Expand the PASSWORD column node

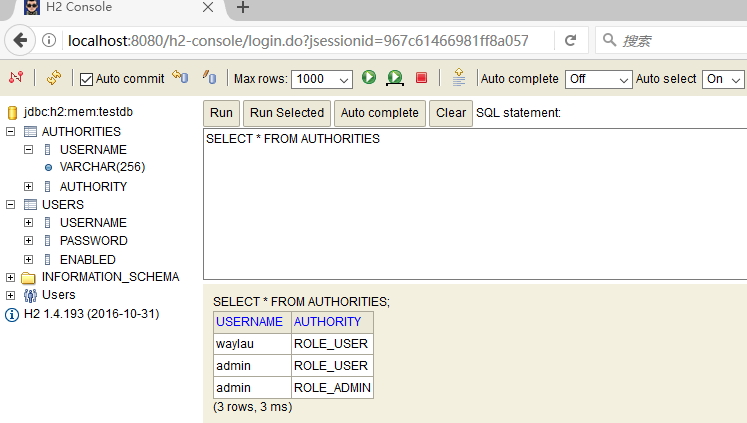29,241
